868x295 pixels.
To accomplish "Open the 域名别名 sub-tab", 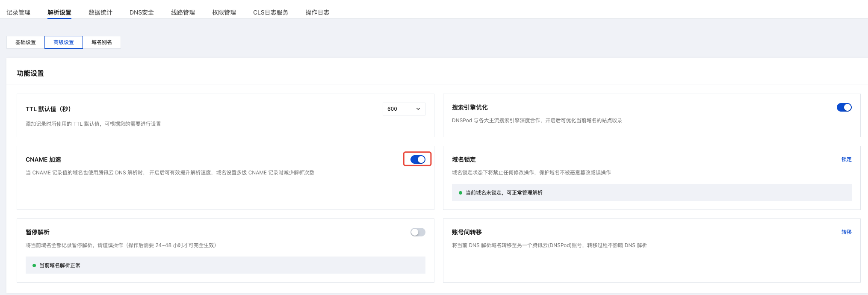I will coord(102,42).
